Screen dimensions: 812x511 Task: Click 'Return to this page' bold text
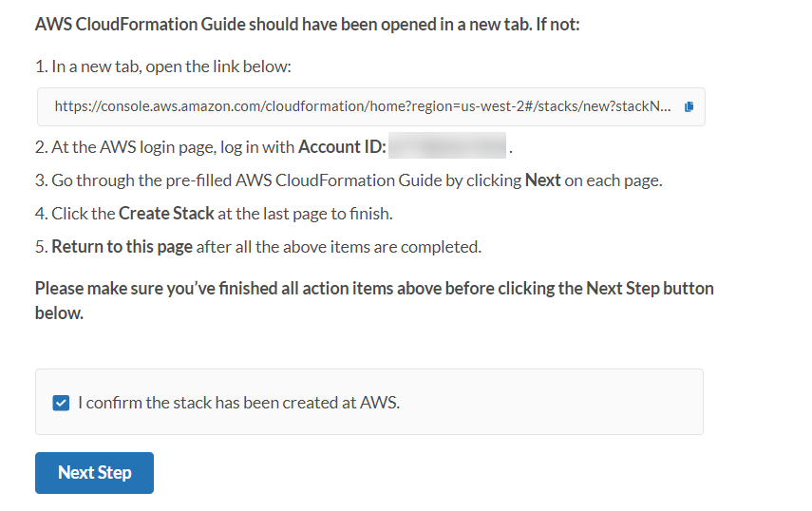pos(122,247)
